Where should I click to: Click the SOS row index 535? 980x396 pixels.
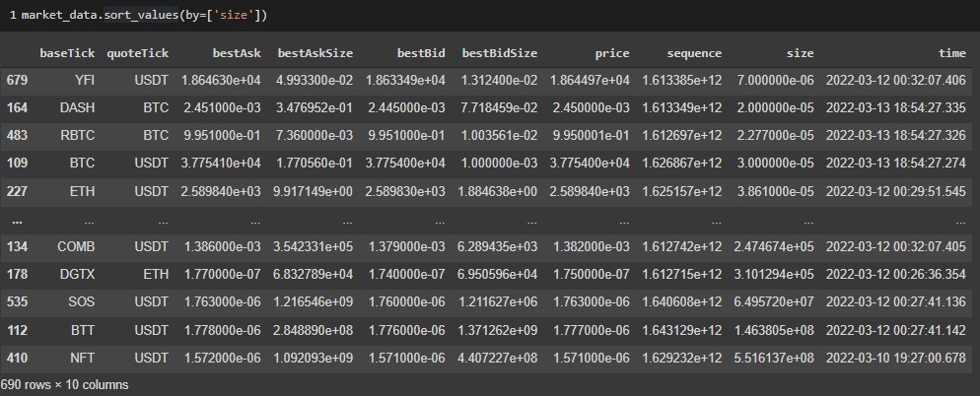tap(17, 302)
